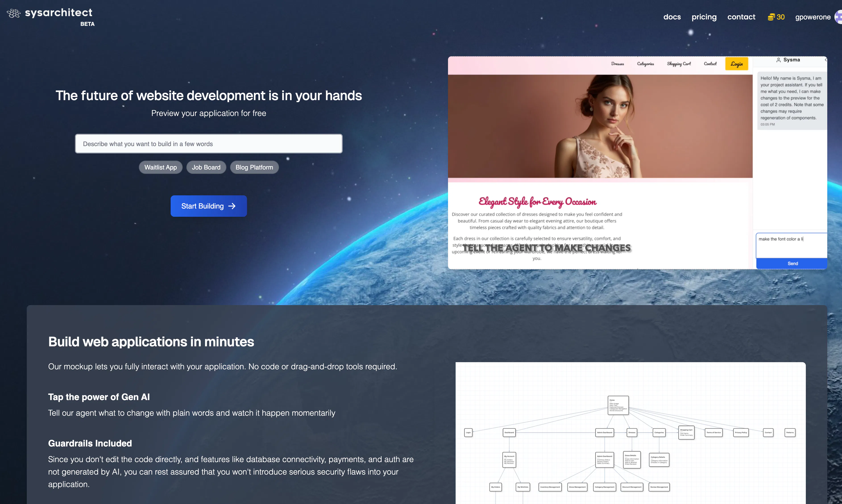Open the gpowerone user menu
This screenshot has width=842, height=504.
click(x=812, y=17)
